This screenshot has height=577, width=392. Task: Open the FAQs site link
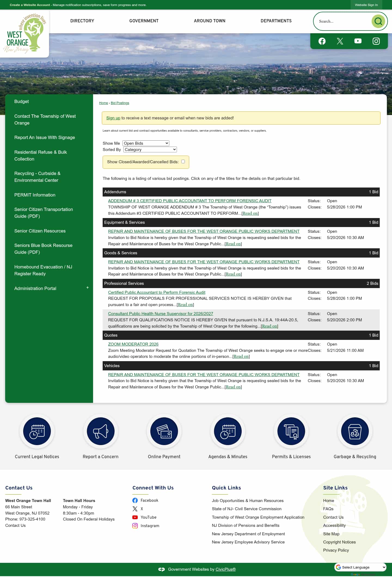pos(328,509)
